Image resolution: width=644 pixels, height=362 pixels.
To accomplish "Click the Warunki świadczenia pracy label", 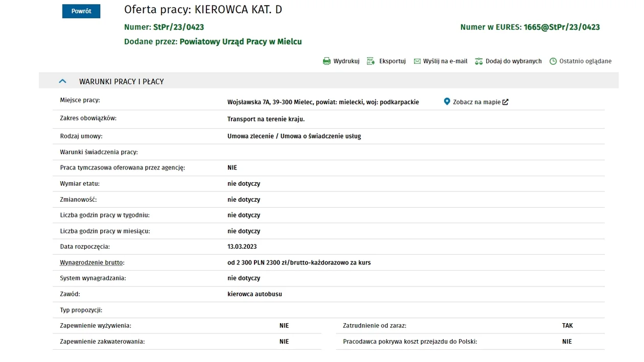I will pyautogui.click(x=99, y=152).
